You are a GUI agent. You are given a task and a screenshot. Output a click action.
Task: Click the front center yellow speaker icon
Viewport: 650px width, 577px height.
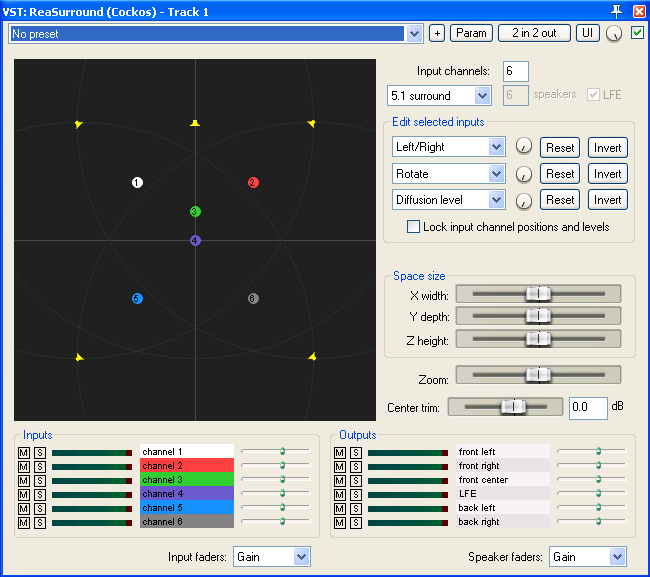point(195,123)
